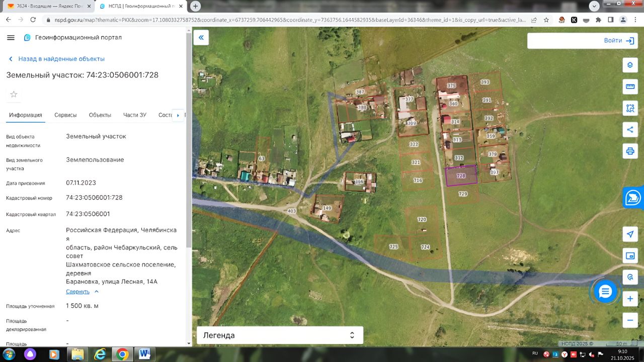Select parcel 720 on the map
644x362 pixels.
pyautogui.click(x=422, y=220)
